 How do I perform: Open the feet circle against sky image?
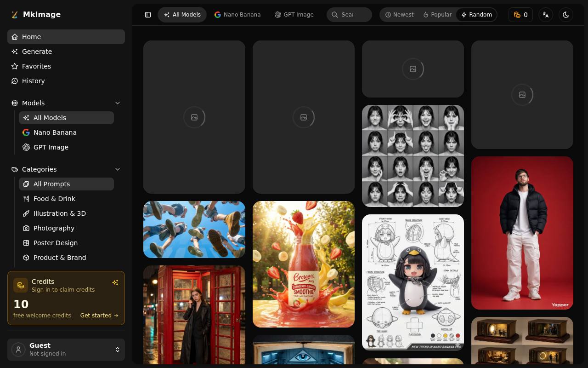pyautogui.click(x=194, y=230)
